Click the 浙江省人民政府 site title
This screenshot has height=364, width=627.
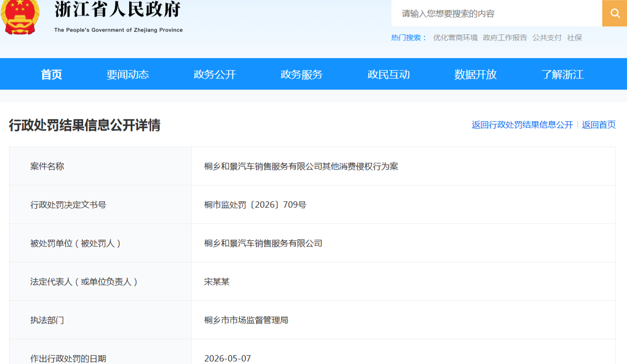118,9
